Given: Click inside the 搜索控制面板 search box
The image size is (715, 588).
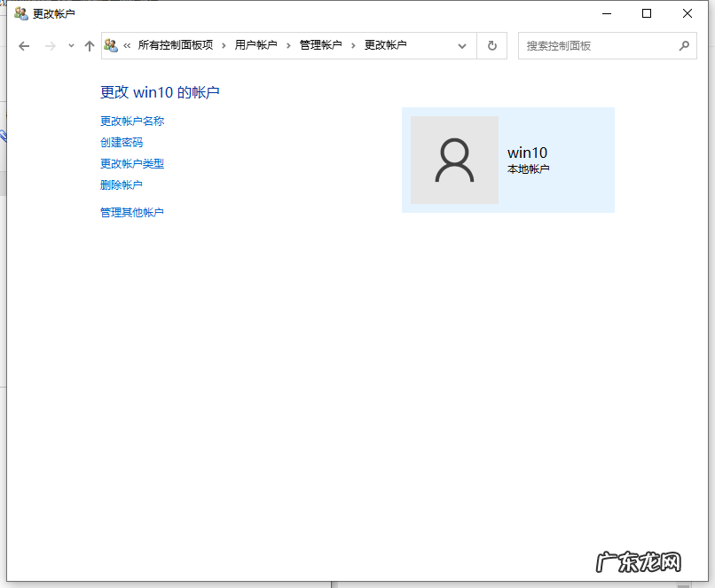Looking at the screenshot, I should point(585,45).
